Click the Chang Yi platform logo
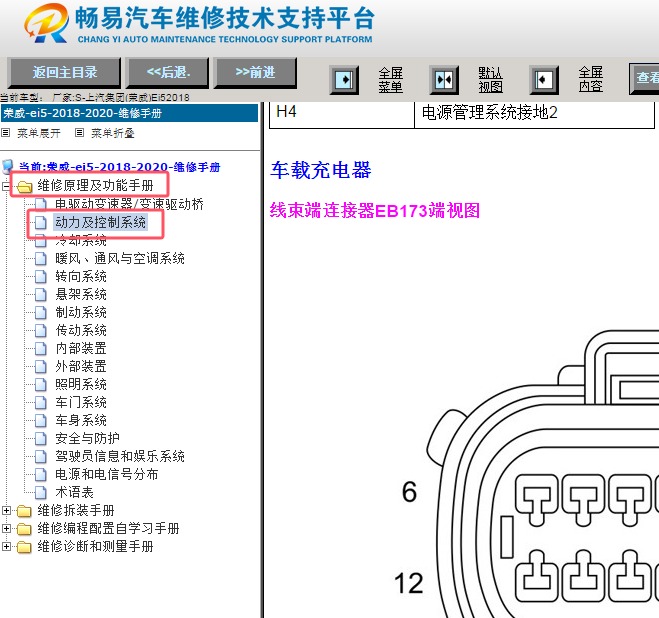This screenshot has height=618, width=659. [x=46, y=23]
